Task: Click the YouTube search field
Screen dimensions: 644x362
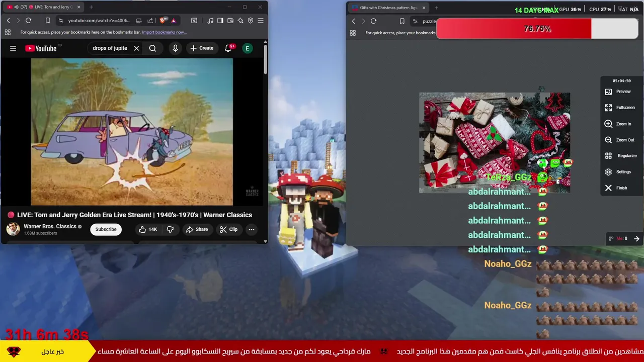Action: pyautogui.click(x=110, y=48)
